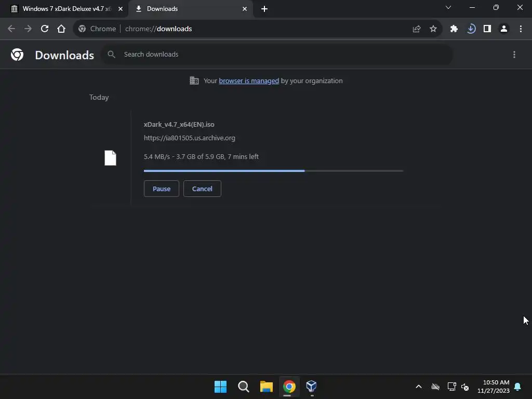Click the OneDrive cloud tray icon
Image resolution: width=532 pixels, height=399 pixels.
point(435,387)
